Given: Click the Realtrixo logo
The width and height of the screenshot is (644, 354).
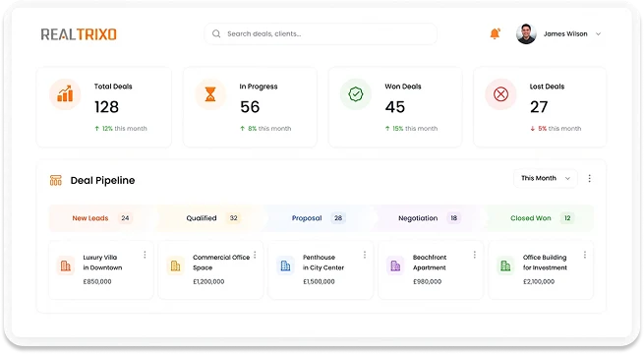Looking at the screenshot, I should (x=79, y=34).
